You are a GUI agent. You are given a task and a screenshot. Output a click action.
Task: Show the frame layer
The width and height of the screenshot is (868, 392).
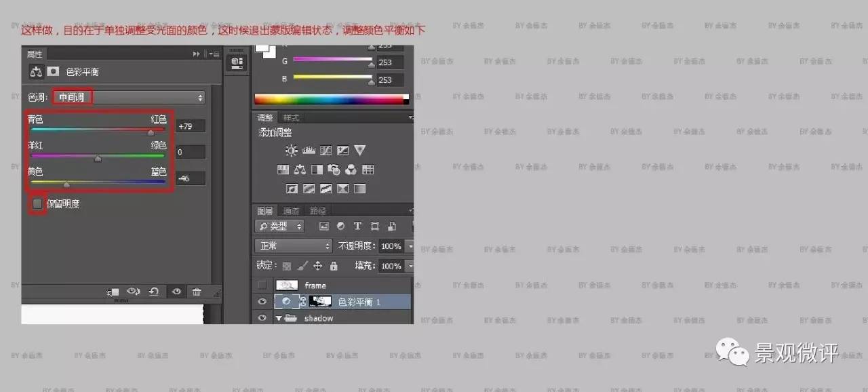(262, 286)
